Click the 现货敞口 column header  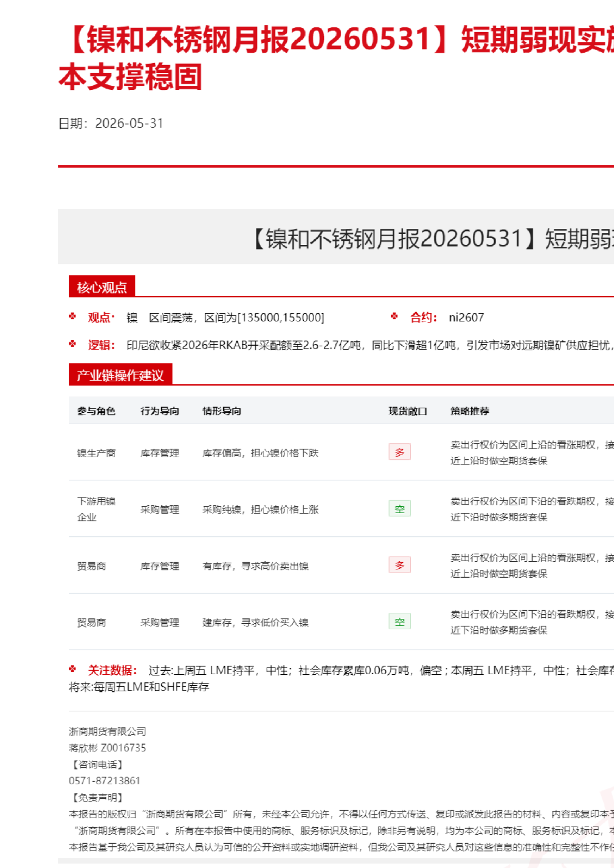408,411
